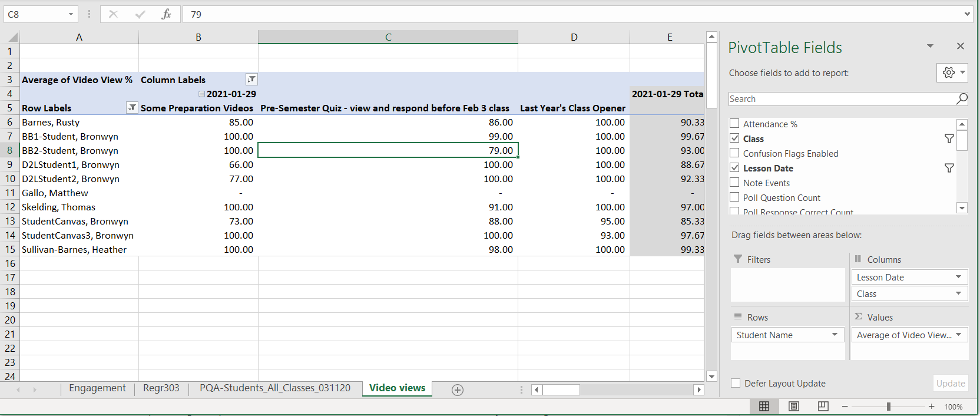Open the Column Labels filter button
The height and width of the screenshot is (416, 980).
click(x=251, y=80)
